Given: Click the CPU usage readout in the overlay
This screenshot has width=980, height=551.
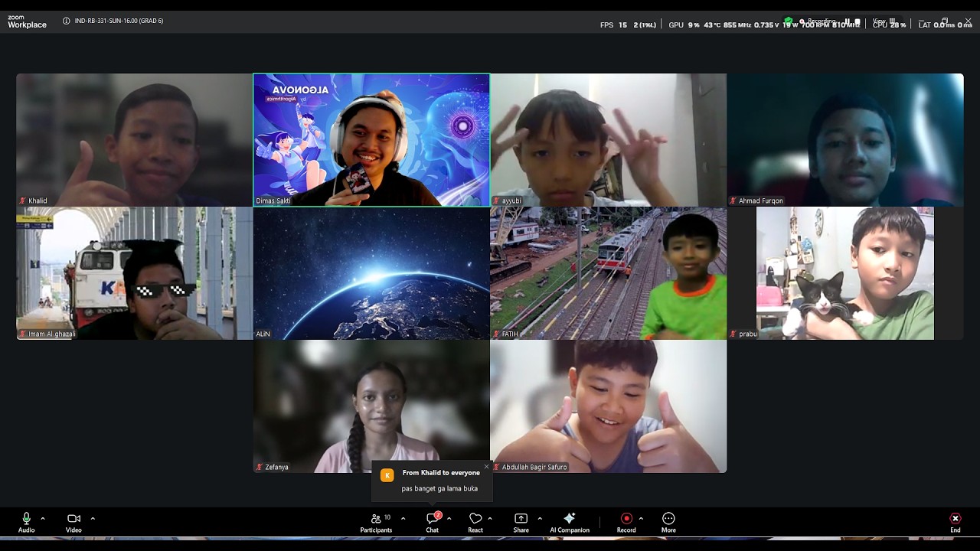Looking at the screenshot, I should pyautogui.click(x=890, y=25).
